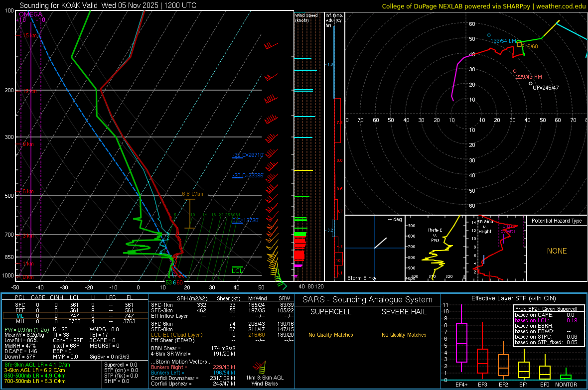Screen dimensions: 588x390
Task: Select the -20 C=22596' level label
Action: 248,175
